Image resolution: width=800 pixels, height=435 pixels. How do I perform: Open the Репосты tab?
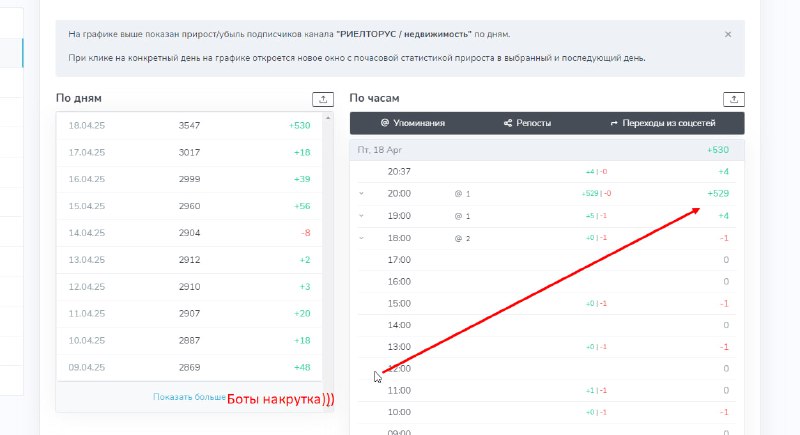[527, 123]
